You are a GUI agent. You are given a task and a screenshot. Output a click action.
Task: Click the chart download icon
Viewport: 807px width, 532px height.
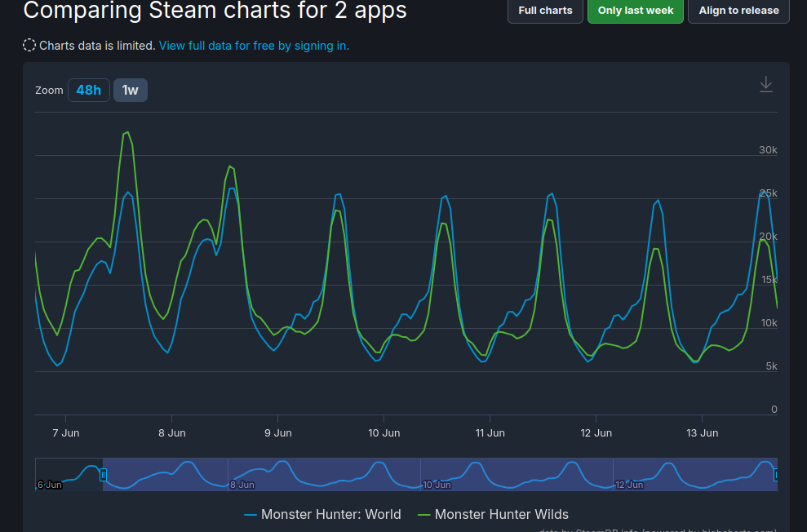766,84
